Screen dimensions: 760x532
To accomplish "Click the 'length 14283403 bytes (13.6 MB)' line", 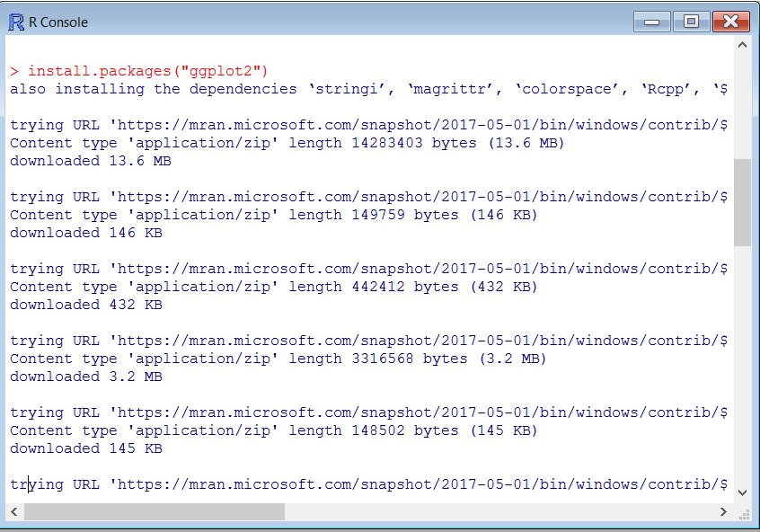I will 287,143.
